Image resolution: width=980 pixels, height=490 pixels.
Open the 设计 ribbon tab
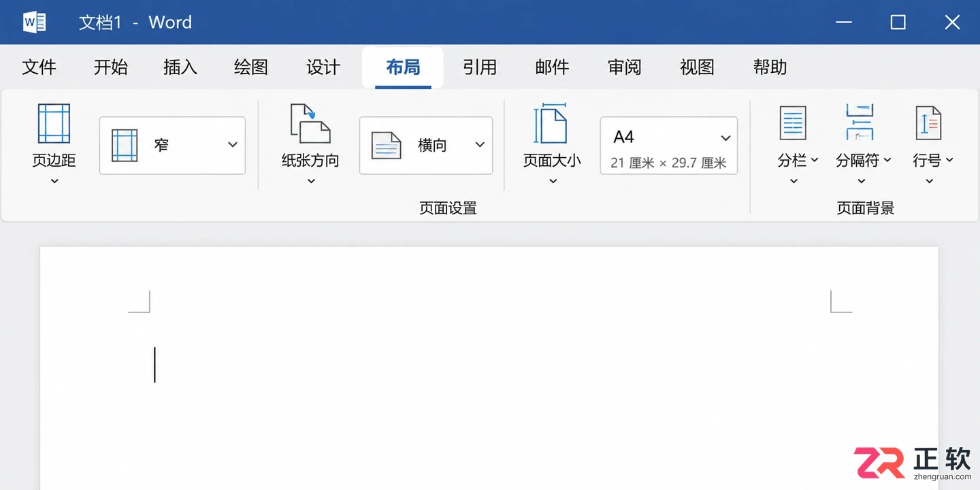[323, 67]
